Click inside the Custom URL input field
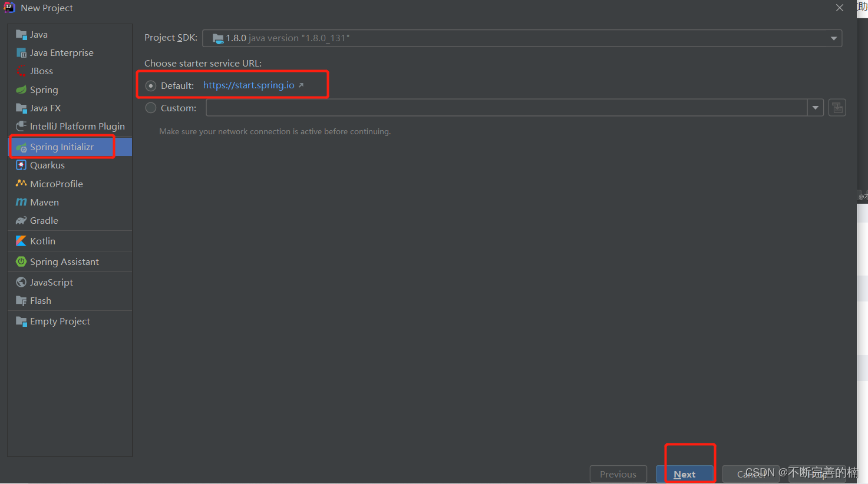 (507, 108)
